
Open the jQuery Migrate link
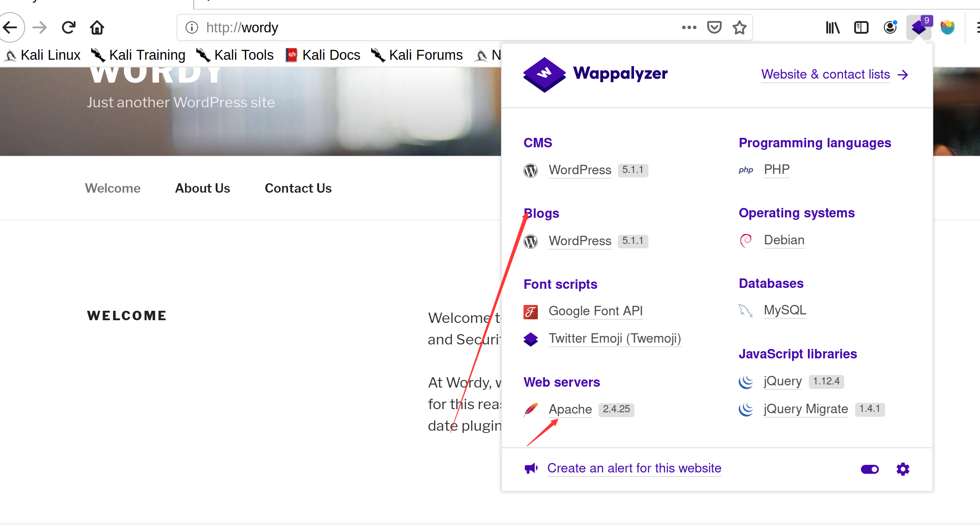[x=806, y=409]
